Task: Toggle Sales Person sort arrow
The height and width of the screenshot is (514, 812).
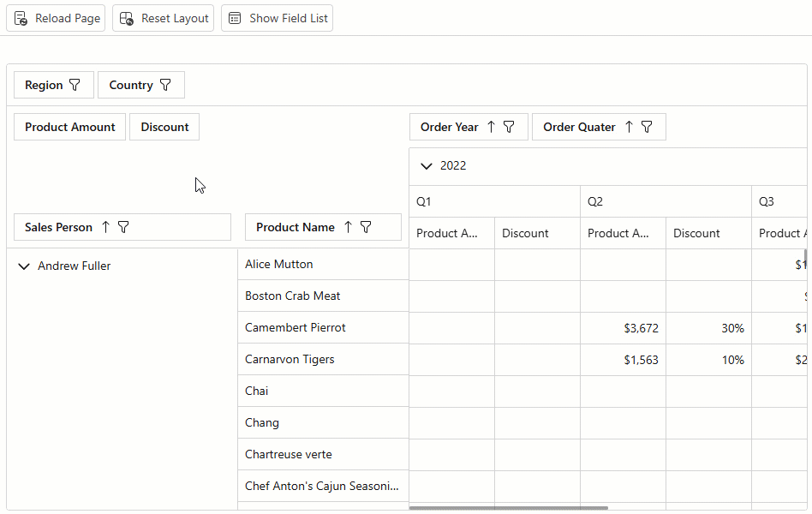Action: click(105, 227)
